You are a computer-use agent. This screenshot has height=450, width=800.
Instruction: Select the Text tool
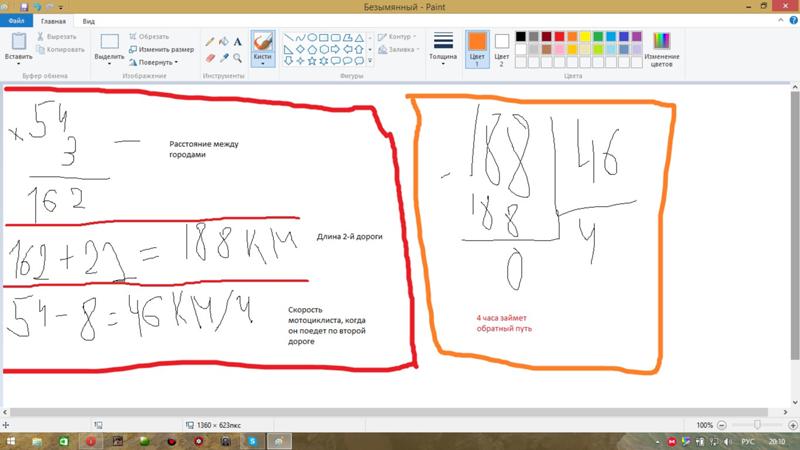(238, 41)
